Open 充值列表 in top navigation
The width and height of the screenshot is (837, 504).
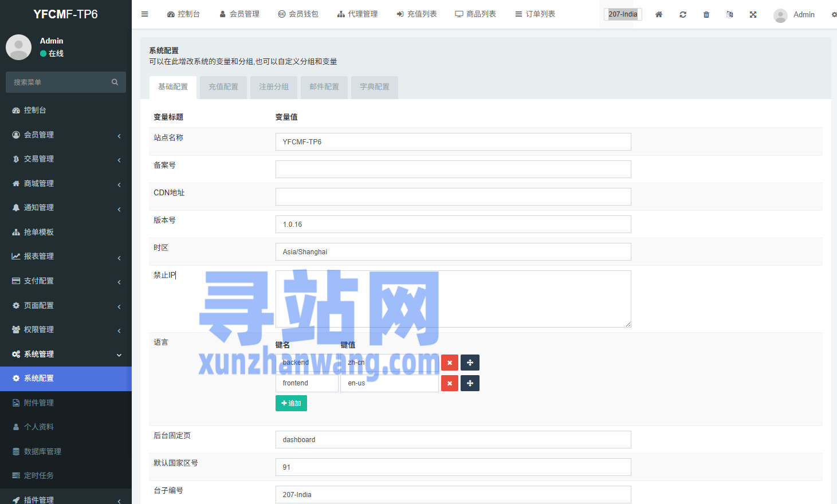(x=416, y=14)
